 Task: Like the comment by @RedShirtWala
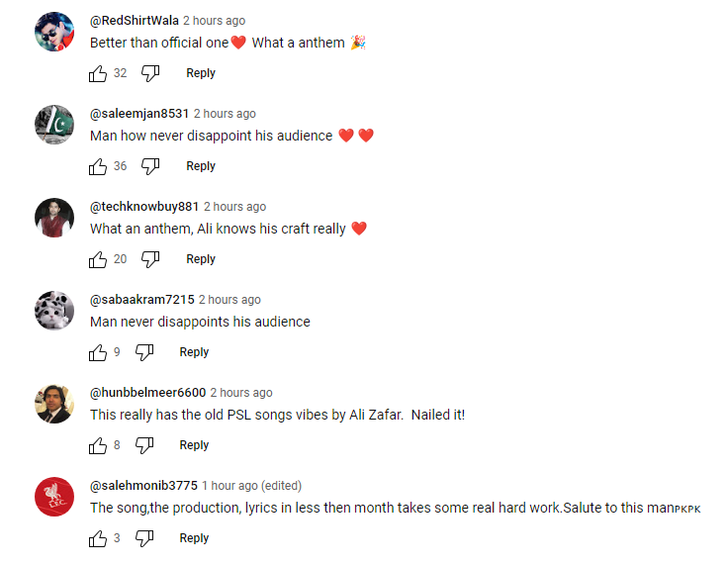coord(98,73)
